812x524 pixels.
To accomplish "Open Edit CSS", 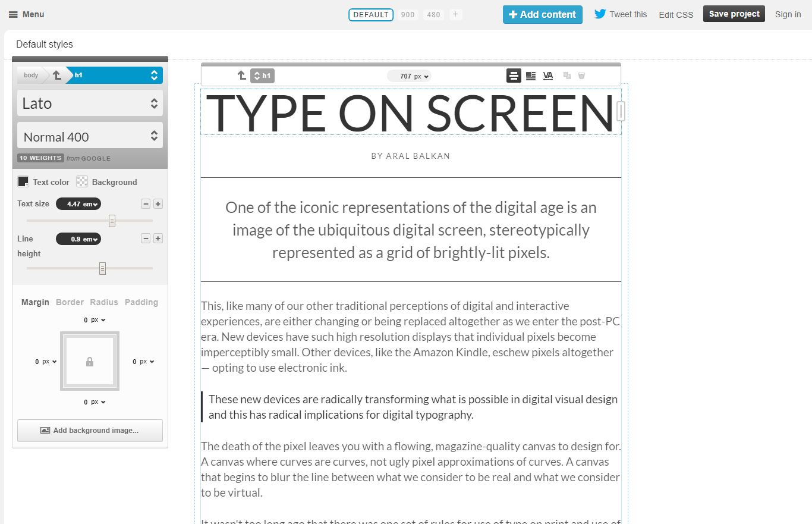I will pyautogui.click(x=676, y=14).
